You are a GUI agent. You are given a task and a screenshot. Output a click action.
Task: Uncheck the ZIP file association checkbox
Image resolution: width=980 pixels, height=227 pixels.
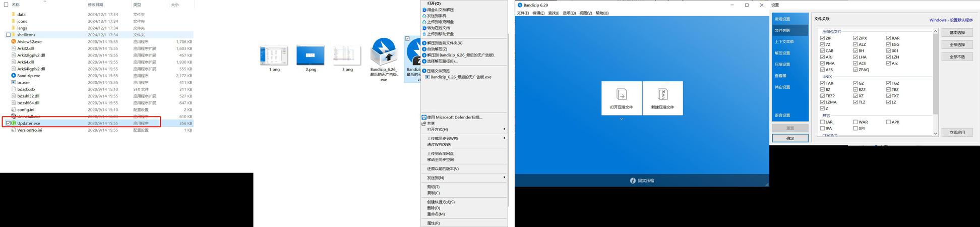tap(822, 38)
